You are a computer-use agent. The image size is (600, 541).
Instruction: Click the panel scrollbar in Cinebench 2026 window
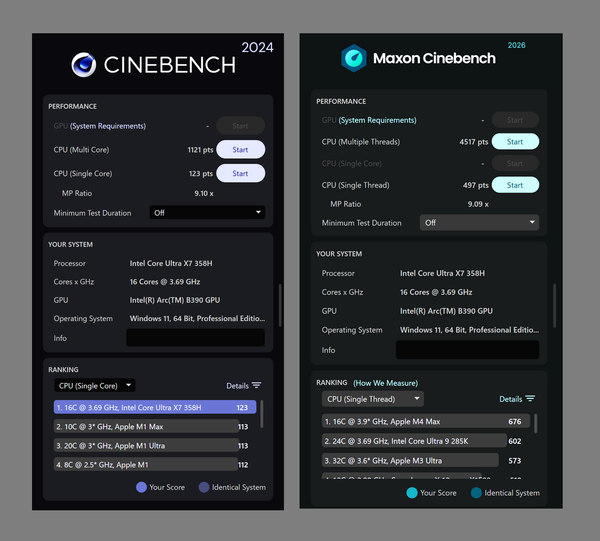[x=554, y=306]
